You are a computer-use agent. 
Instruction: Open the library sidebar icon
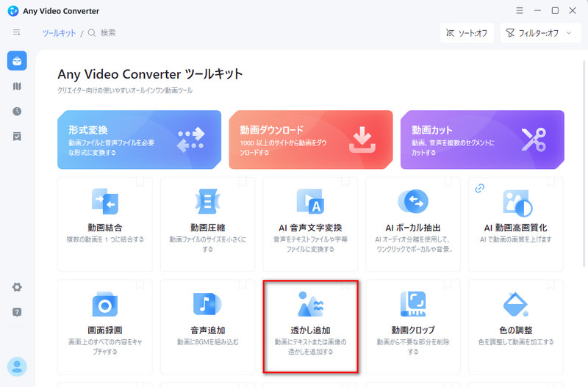[17, 87]
